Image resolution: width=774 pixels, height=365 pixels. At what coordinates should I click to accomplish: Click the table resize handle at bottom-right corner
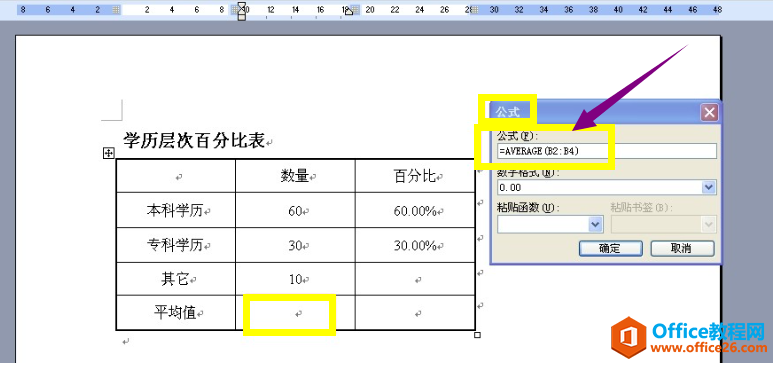477,335
